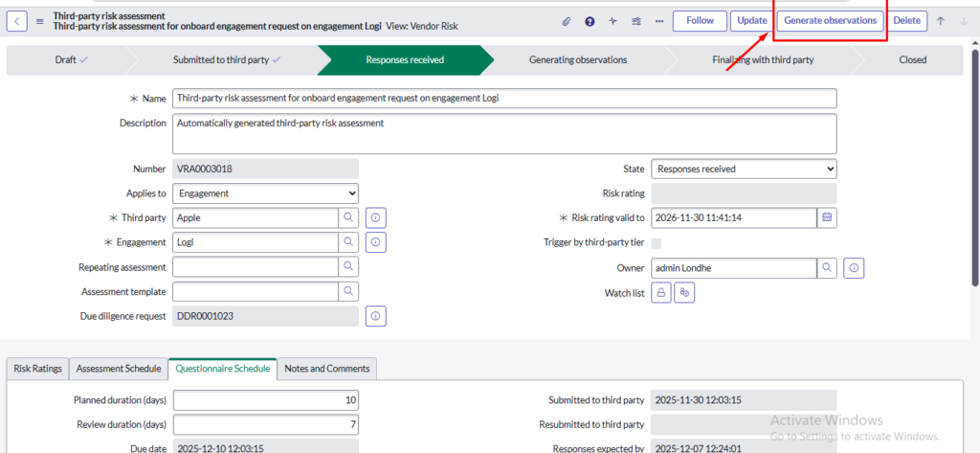Open the Applies to dropdown

tap(266, 193)
